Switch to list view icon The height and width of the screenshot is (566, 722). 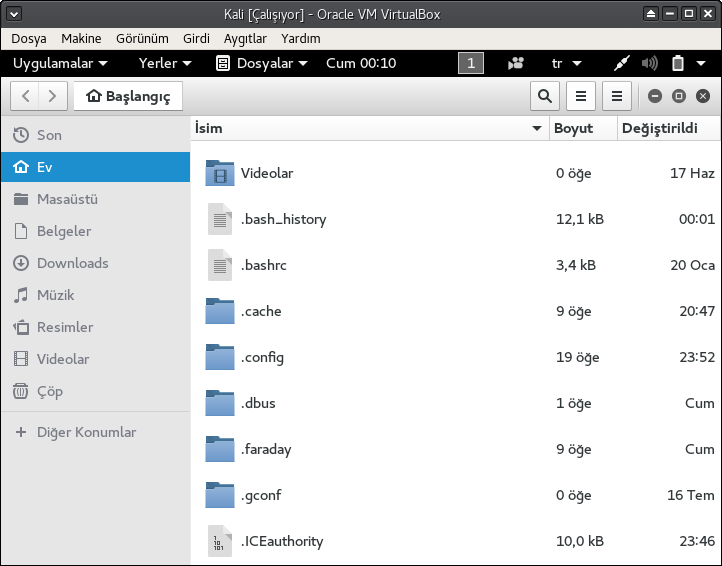tap(581, 96)
